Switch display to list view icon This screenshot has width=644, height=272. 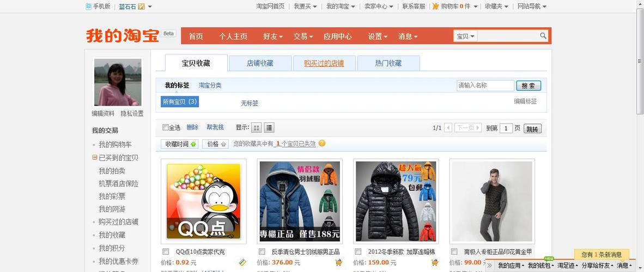[x=269, y=128]
